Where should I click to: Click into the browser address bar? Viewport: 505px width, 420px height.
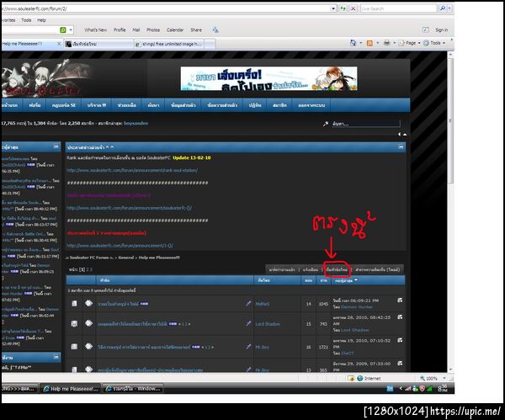pyautogui.click(x=166, y=8)
